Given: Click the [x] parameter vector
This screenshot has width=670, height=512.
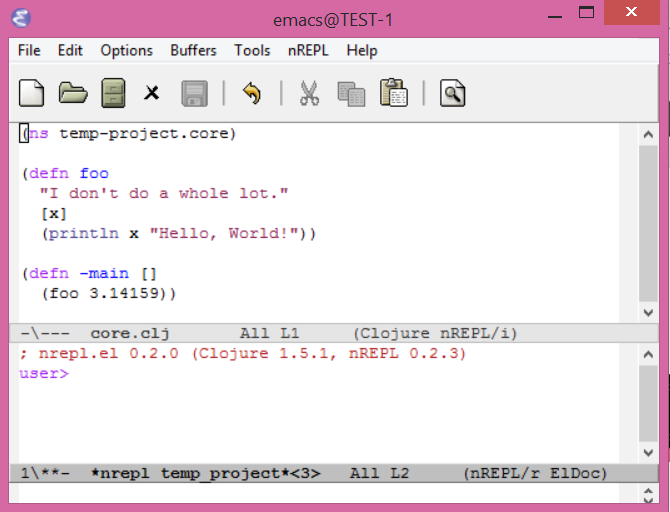Looking at the screenshot, I should (54, 213).
